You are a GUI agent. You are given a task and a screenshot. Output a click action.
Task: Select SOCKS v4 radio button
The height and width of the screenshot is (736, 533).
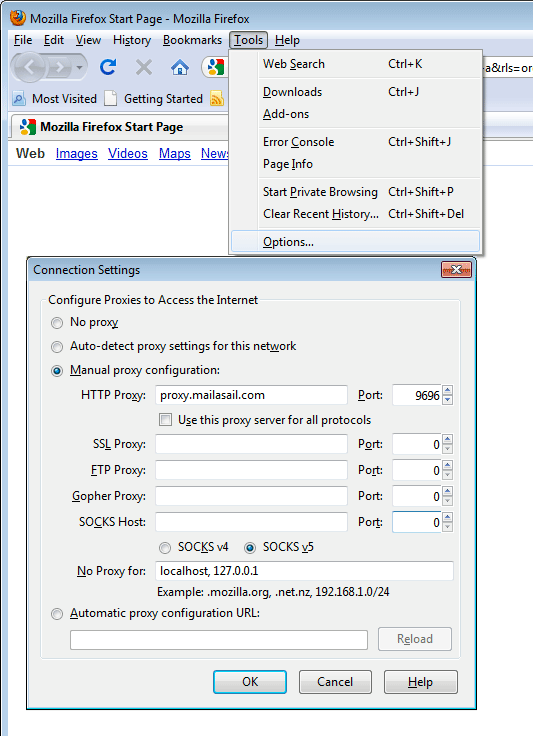pyautogui.click(x=165, y=548)
